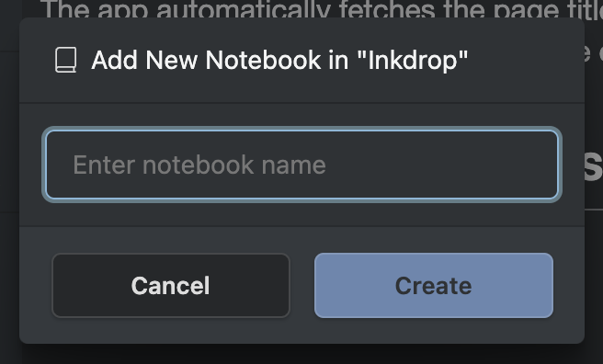Click the "Enter notebook name" placeholder text
This screenshot has height=364, width=603.
coord(199,165)
